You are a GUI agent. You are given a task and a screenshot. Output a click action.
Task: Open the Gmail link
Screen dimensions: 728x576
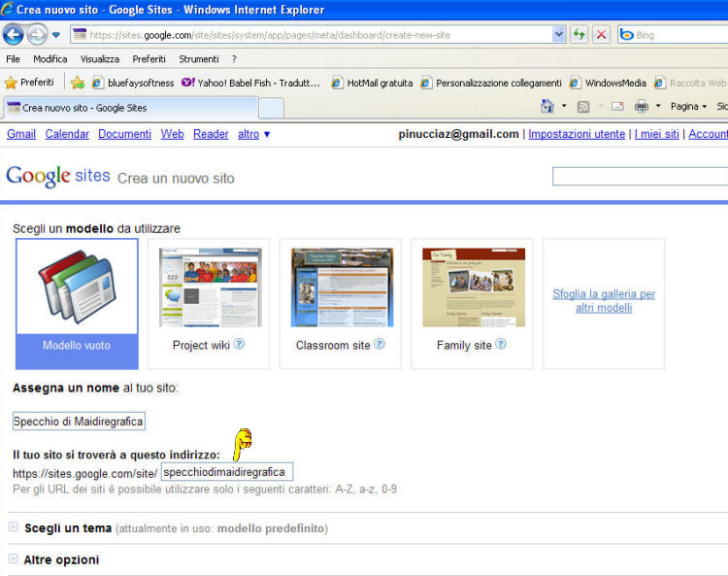click(x=21, y=134)
